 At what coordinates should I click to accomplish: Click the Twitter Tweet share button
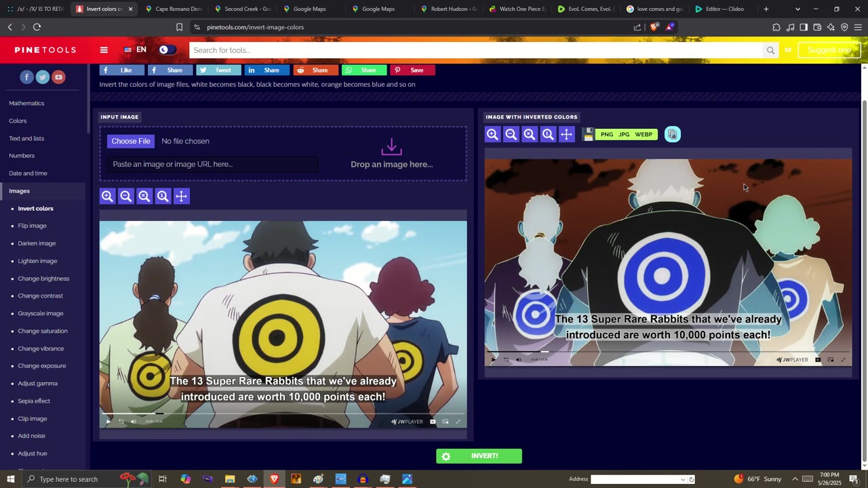click(218, 70)
